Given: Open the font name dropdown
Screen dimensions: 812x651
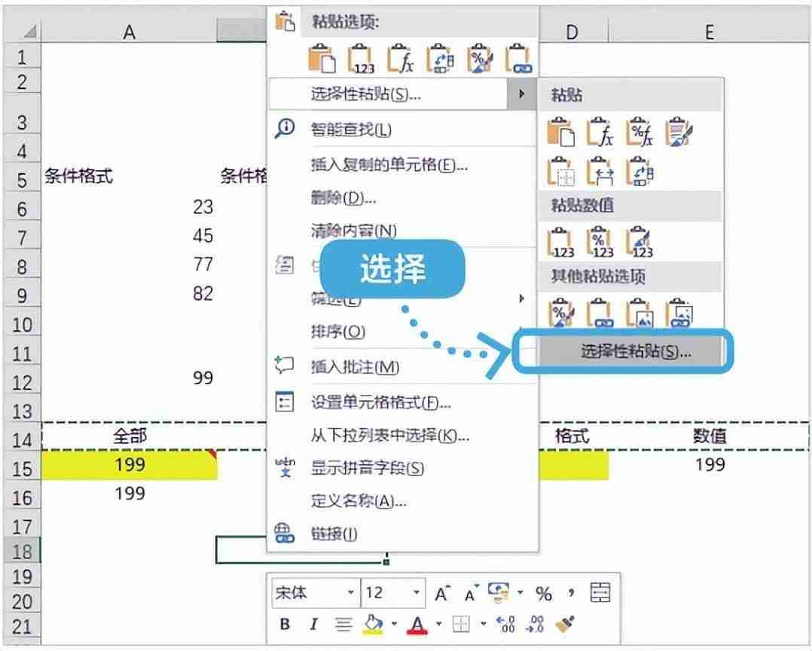Looking at the screenshot, I should (x=351, y=593).
